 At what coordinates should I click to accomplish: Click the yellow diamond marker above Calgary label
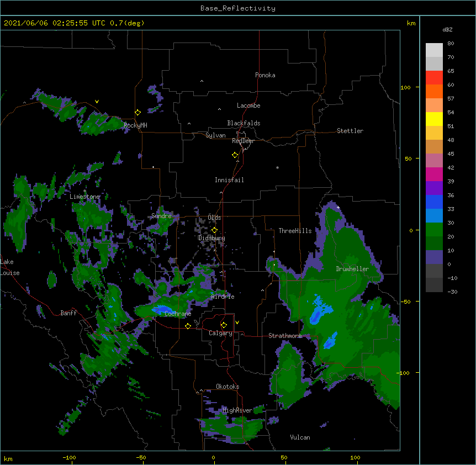[x=224, y=325]
